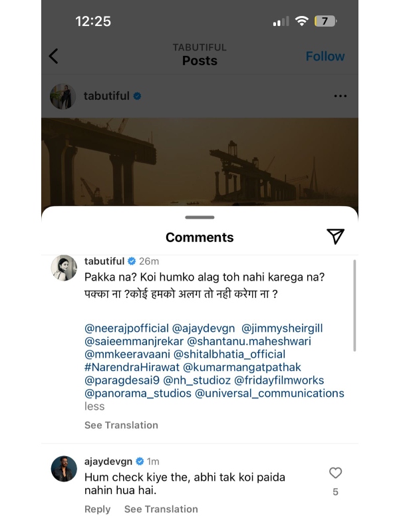
Task: See Translation of ajaydevgn's comment
Action: (x=161, y=509)
